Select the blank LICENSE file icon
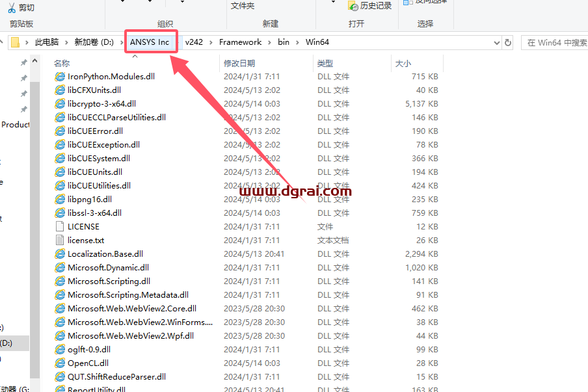 pos(60,226)
